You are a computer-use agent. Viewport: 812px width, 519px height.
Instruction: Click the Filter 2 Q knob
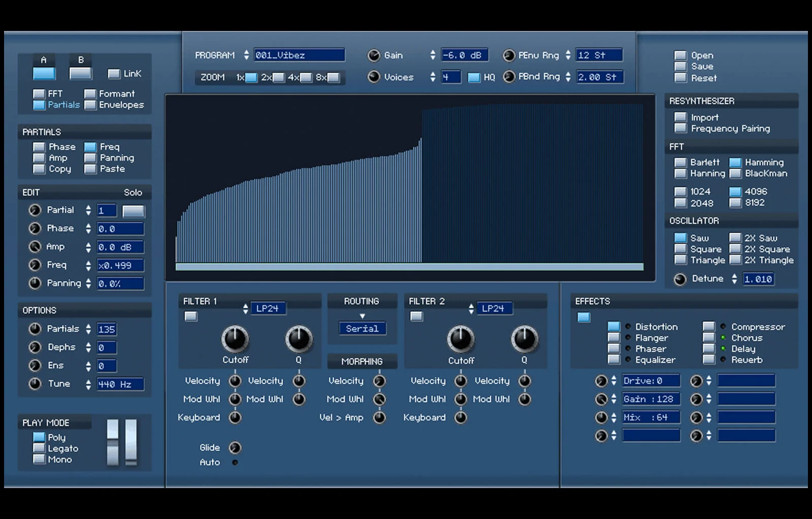(x=524, y=339)
